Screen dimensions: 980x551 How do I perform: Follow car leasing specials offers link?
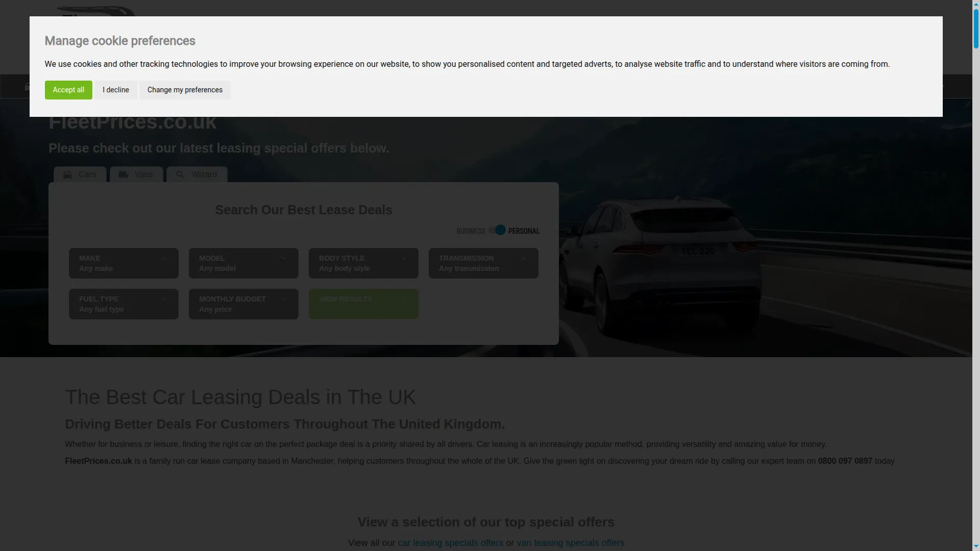point(450,543)
